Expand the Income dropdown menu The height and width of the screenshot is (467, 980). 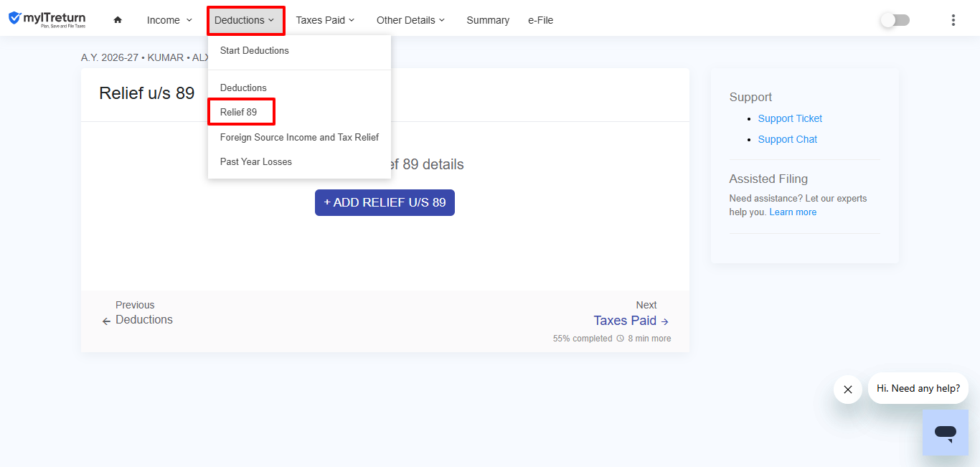pos(169,20)
